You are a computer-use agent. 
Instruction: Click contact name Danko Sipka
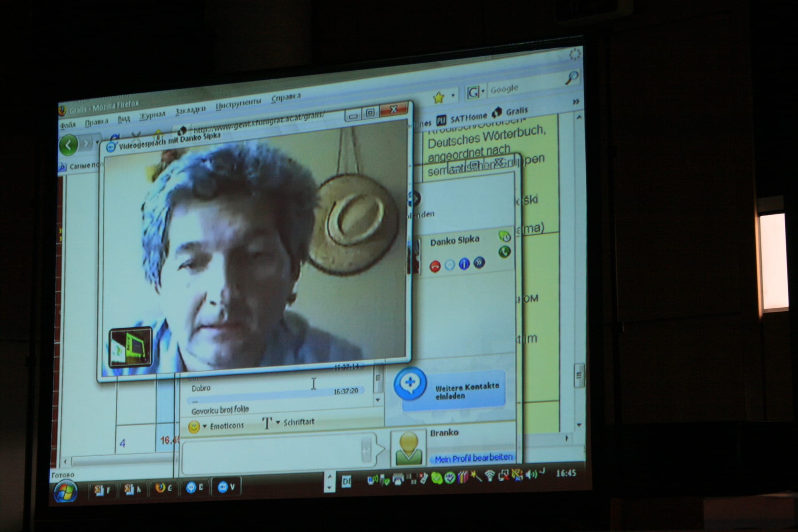tap(454, 241)
